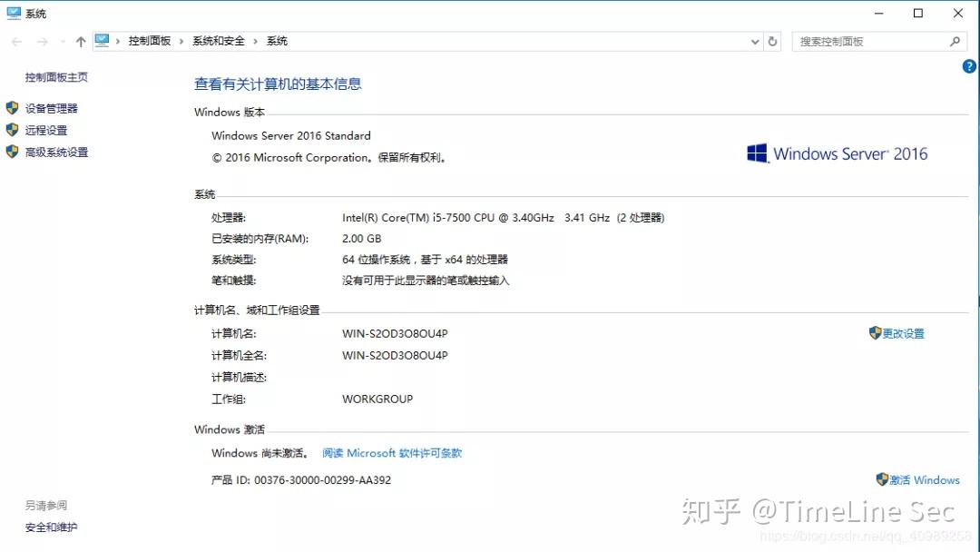Click 计算机全名 value WIN-S2OD3O8OU4P
The image size is (980, 552).
[395, 356]
